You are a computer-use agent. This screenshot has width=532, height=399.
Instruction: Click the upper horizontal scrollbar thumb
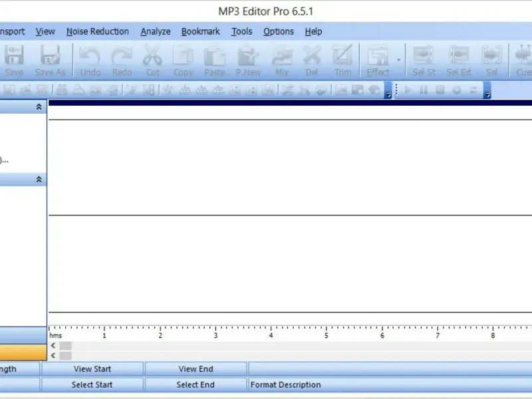pyautogui.click(x=65, y=346)
